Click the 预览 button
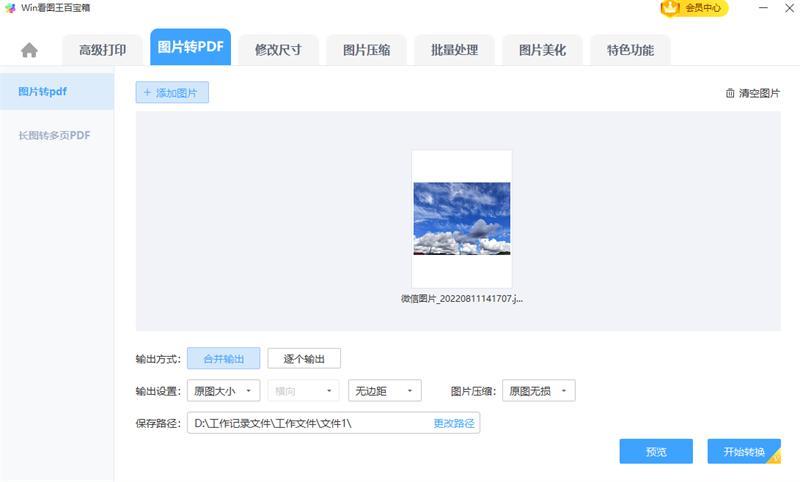 (x=656, y=451)
